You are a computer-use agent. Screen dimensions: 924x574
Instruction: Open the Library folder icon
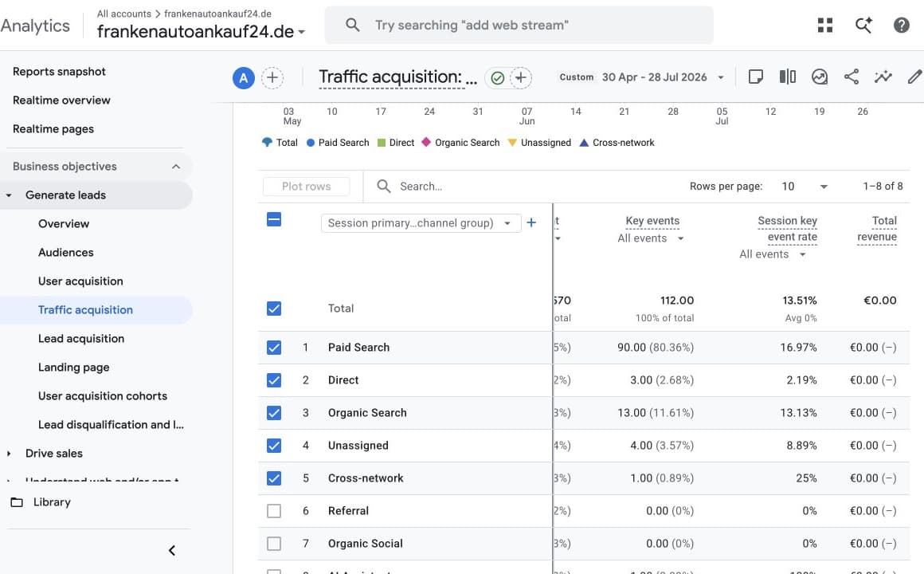17,502
